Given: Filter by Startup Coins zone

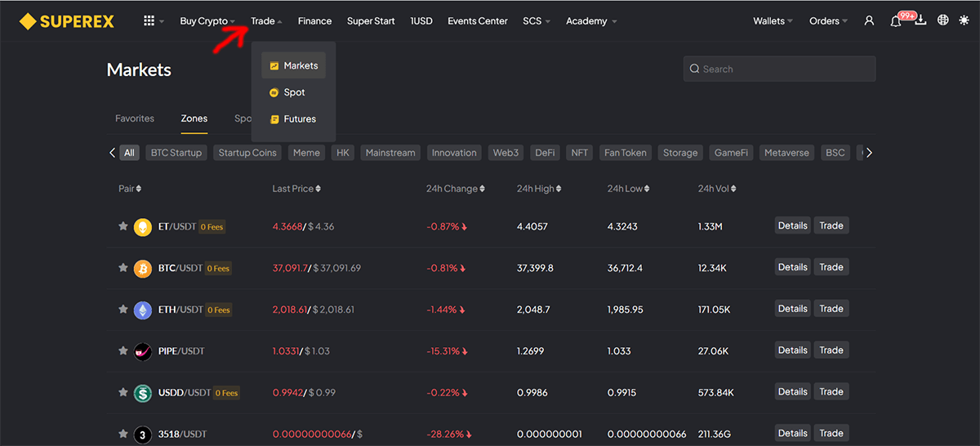Looking at the screenshot, I should 247,153.
